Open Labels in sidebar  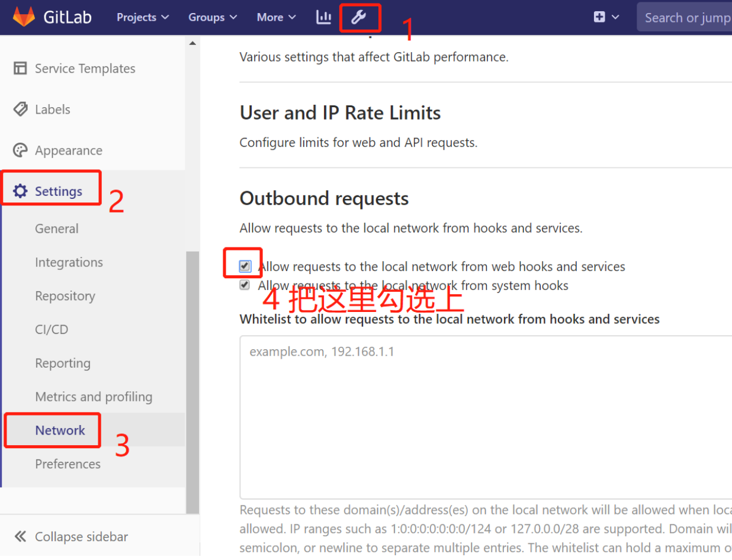[53, 110]
